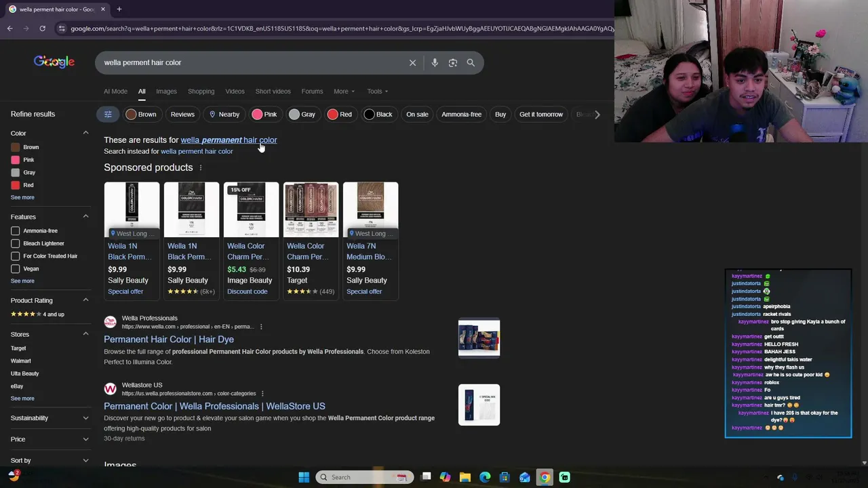The image size is (868, 488).
Task: Click the Wellastore US site favicon
Action: pyautogui.click(x=110, y=389)
